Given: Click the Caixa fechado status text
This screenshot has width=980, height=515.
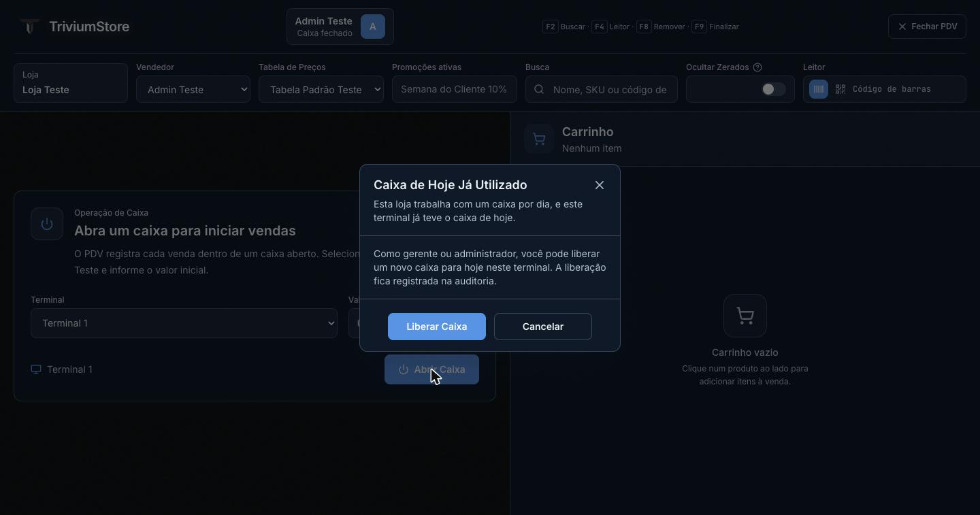Looking at the screenshot, I should pos(325,33).
